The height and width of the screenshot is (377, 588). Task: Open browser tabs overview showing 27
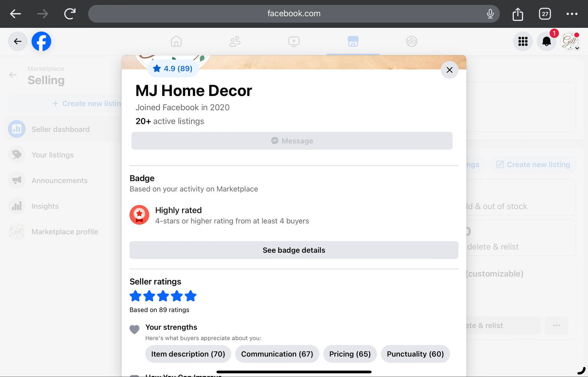pos(545,14)
